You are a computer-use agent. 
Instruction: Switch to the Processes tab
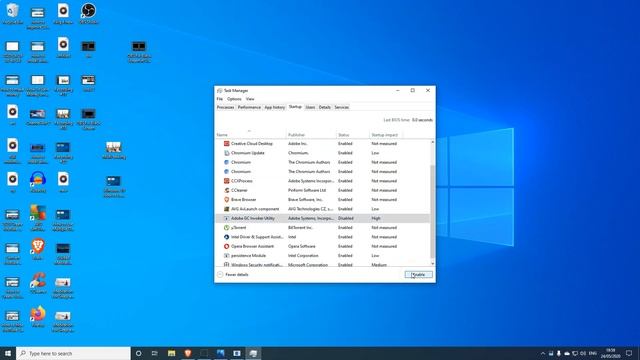225,107
